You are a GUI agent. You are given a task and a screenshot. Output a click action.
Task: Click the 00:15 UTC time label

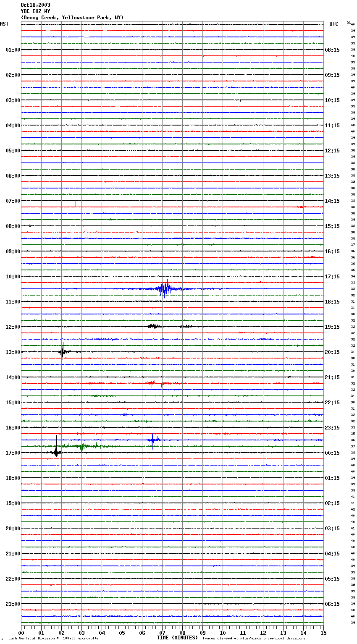tap(332, 453)
